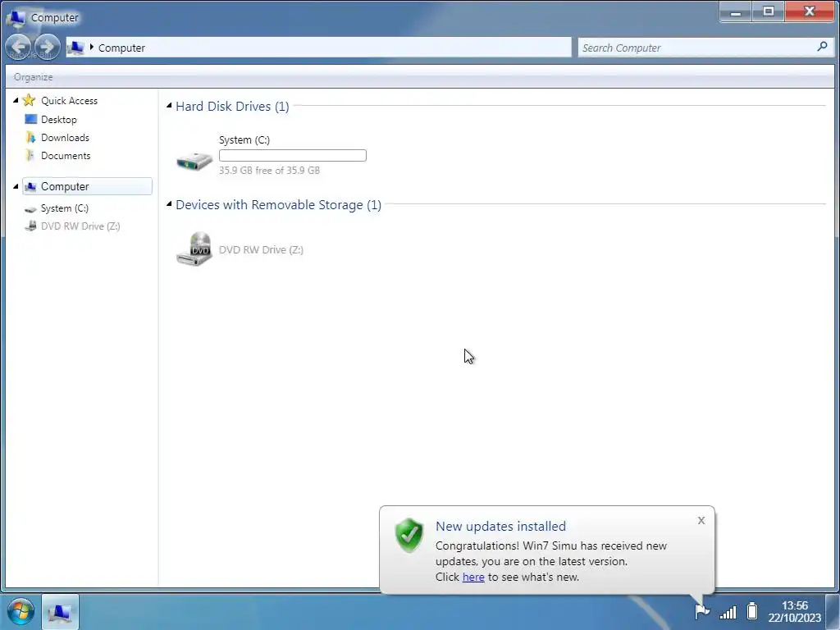Open the Action Center flag icon

click(701, 610)
